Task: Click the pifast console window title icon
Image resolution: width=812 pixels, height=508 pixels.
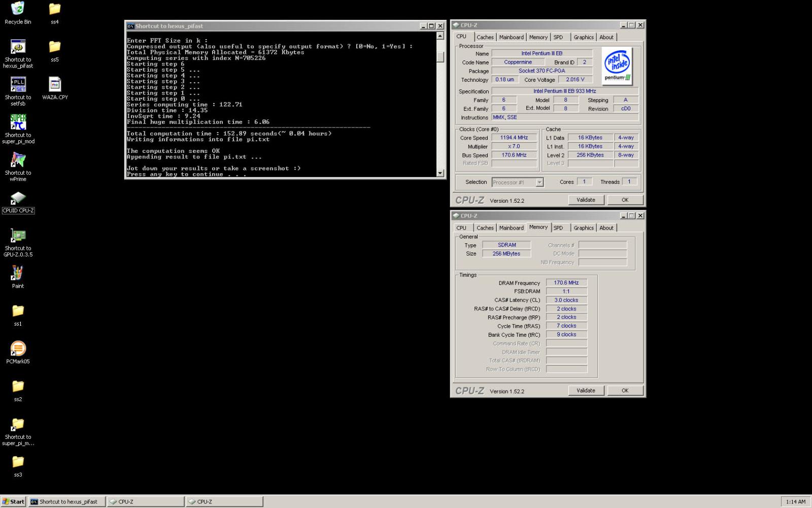Action: (130, 26)
